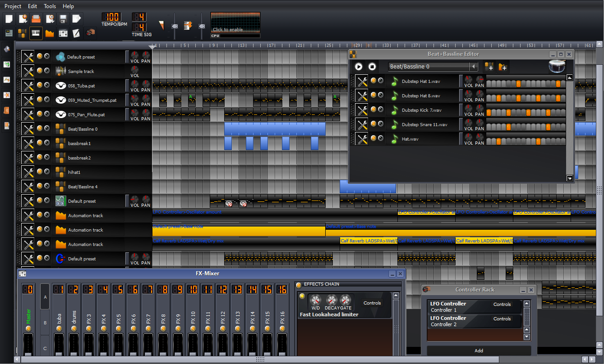Click the previous-pattern arrow beside Beat/Bassline 0

(x=472, y=66)
